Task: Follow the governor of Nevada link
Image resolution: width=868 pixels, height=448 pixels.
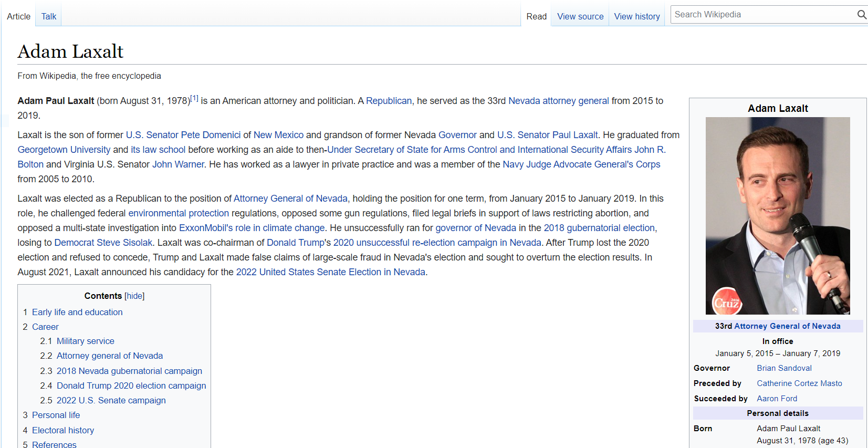Action: pos(476,228)
